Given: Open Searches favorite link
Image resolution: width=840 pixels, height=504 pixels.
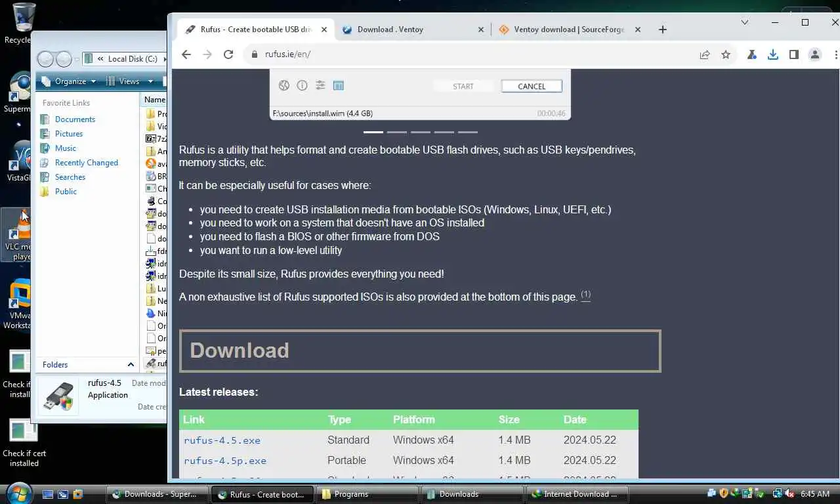Looking at the screenshot, I should (x=70, y=177).
